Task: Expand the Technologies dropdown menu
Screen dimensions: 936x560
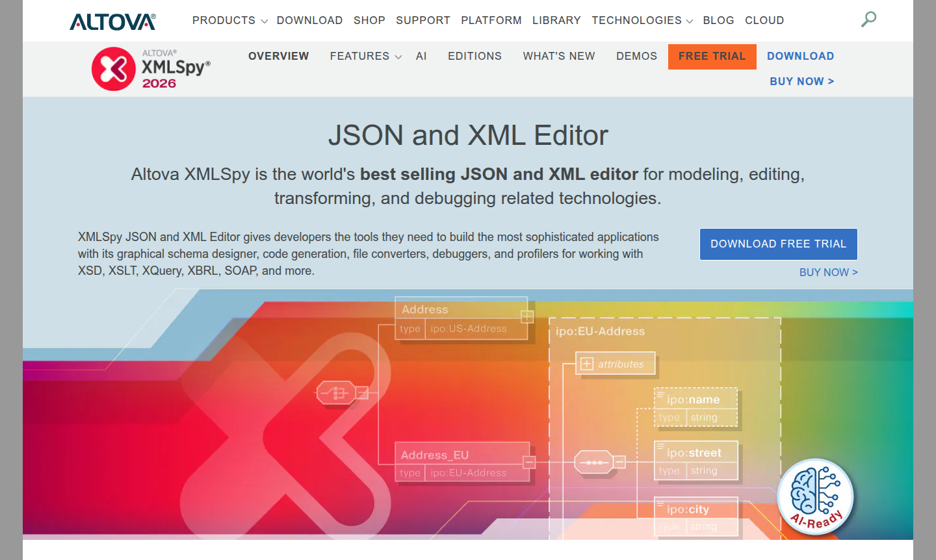Action: (642, 21)
